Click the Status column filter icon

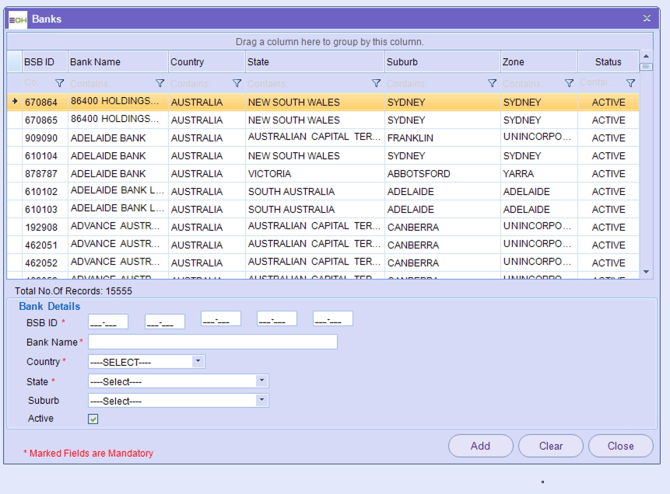630,83
